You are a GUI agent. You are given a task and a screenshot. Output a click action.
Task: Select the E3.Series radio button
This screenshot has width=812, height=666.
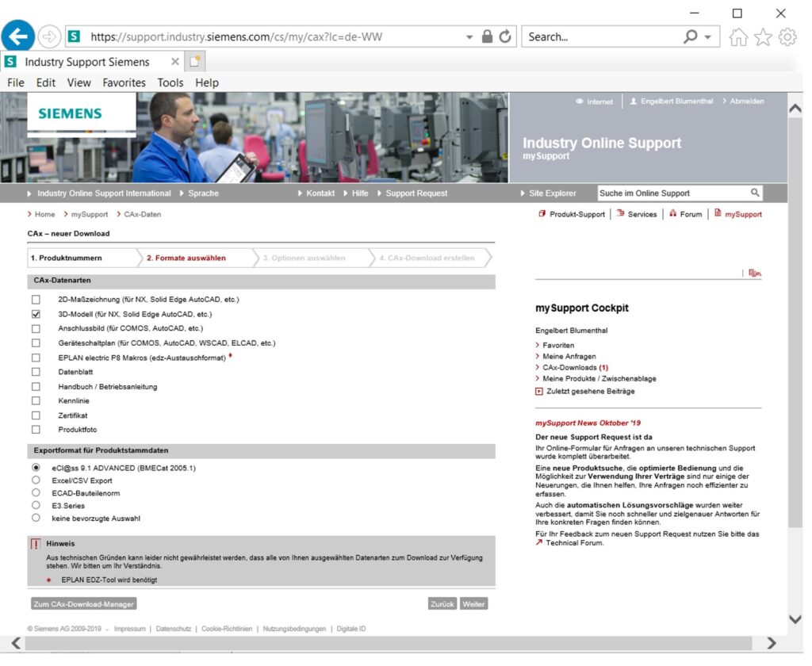click(36, 505)
